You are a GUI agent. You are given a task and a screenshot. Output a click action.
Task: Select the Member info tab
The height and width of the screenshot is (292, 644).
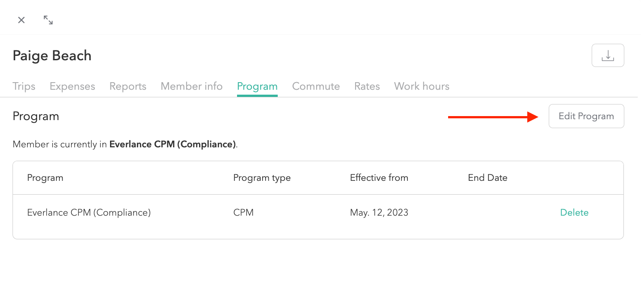(x=191, y=86)
